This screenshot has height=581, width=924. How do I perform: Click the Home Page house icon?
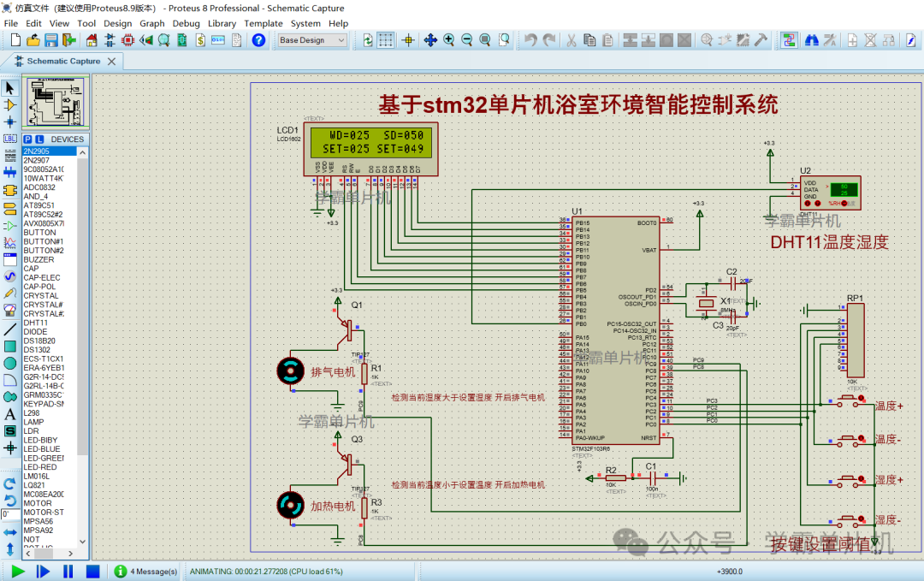pos(92,40)
